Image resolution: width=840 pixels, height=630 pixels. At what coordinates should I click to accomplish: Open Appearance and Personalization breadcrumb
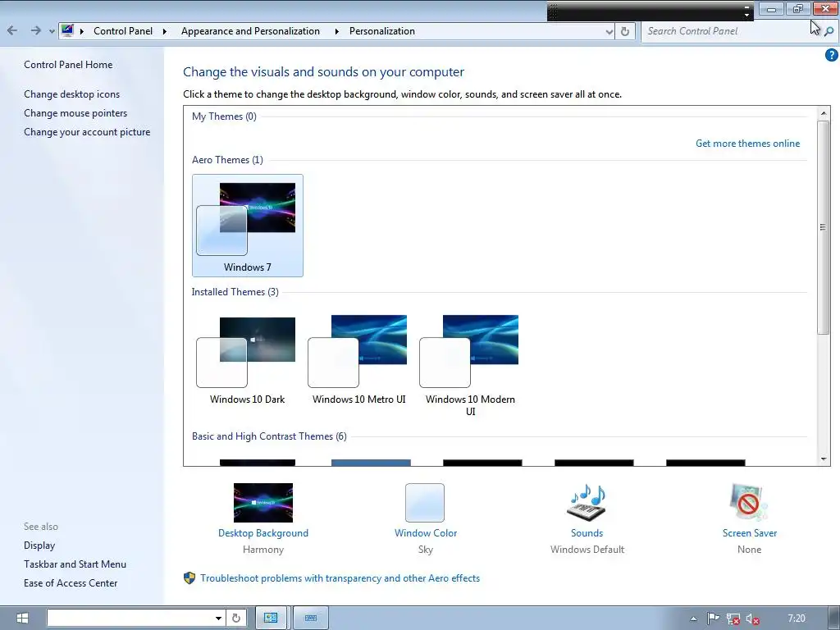click(x=250, y=31)
